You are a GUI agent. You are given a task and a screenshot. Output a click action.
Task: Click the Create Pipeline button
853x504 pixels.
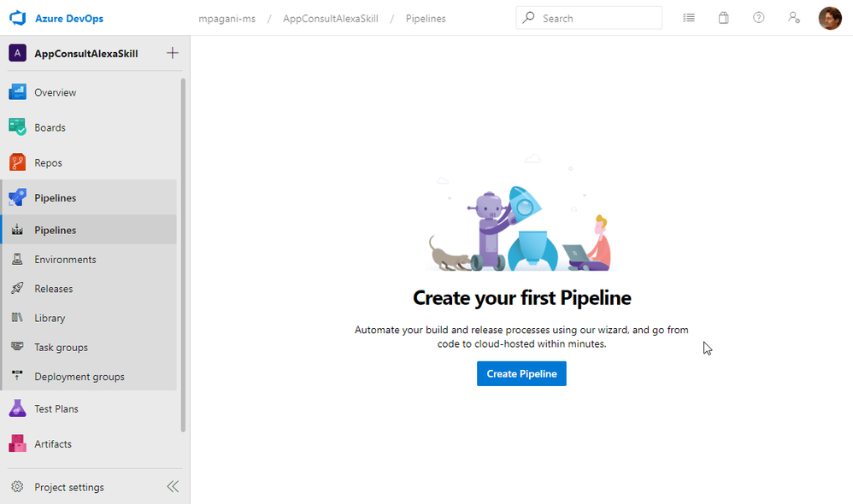(x=521, y=373)
